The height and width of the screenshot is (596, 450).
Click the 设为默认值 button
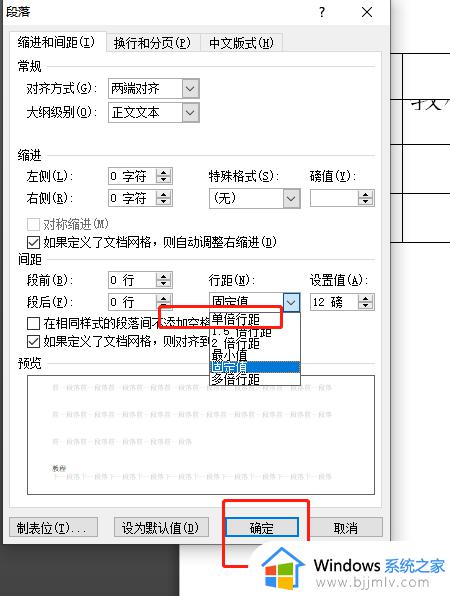point(161,528)
